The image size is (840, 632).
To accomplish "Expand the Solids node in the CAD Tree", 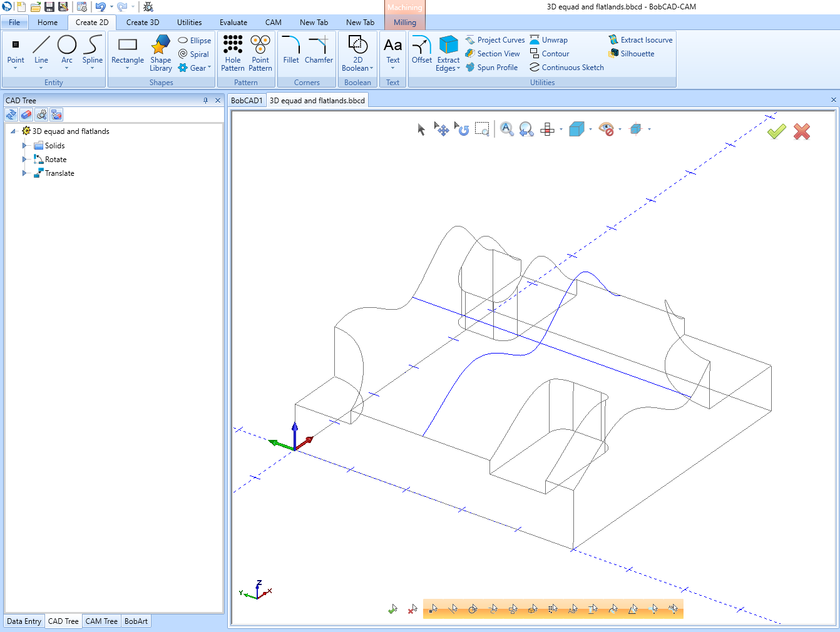I will [23, 145].
